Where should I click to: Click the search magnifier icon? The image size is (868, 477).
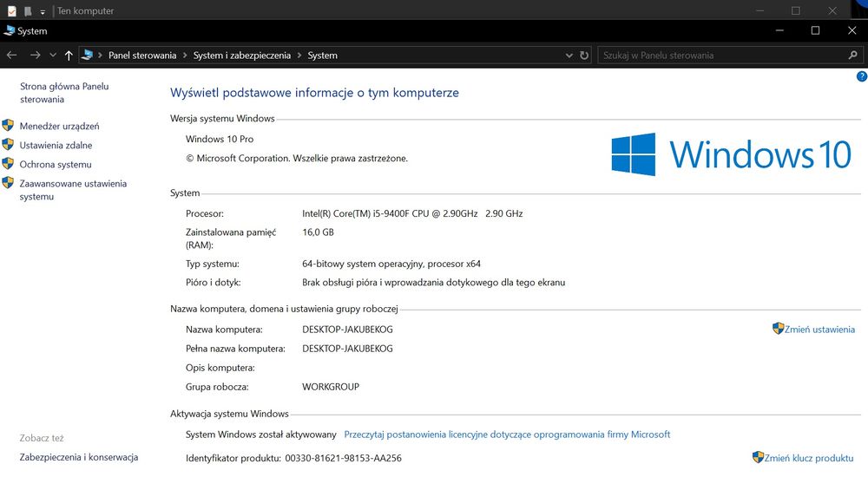[852, 56]
